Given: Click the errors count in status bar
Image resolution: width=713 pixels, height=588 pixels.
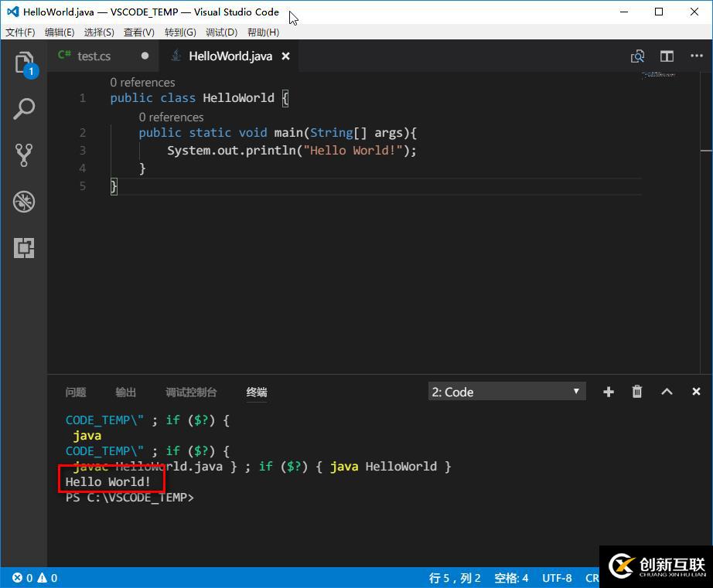Looking at the screenshot, I should pyautogui.click(x=22, y=578).
